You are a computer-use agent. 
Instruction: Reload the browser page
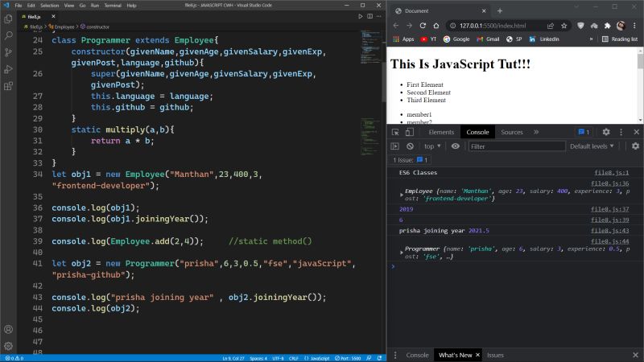click(423, 26)
